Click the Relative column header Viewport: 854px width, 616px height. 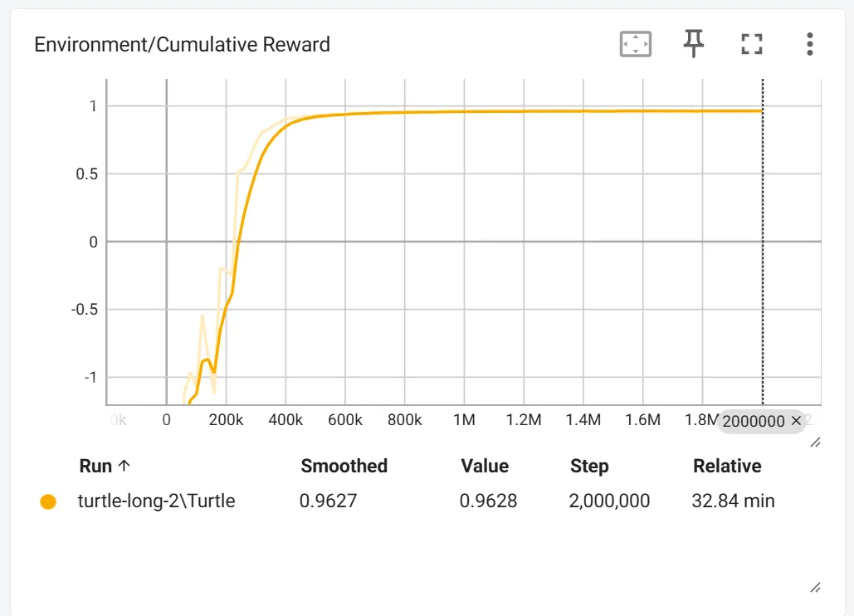727,466
